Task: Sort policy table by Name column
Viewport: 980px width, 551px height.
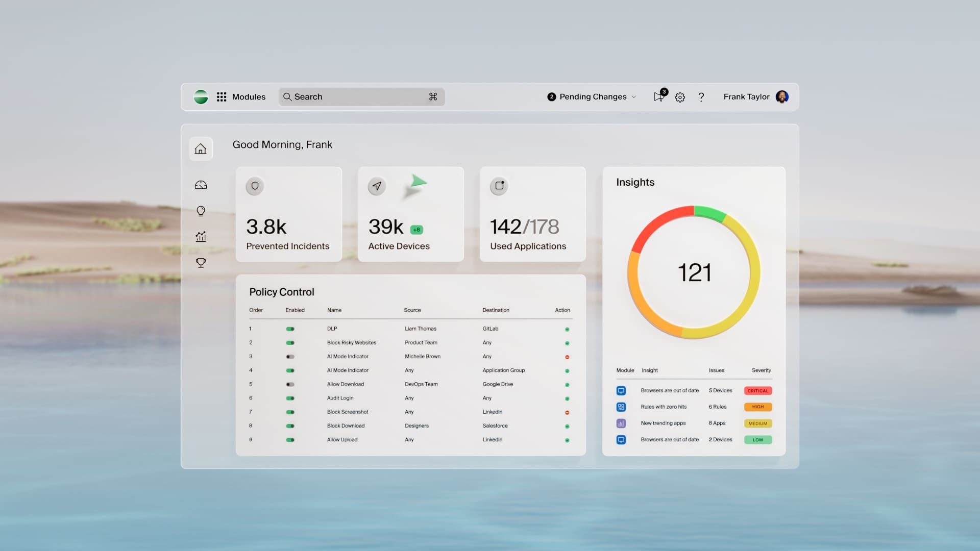Action: [334, 310]
